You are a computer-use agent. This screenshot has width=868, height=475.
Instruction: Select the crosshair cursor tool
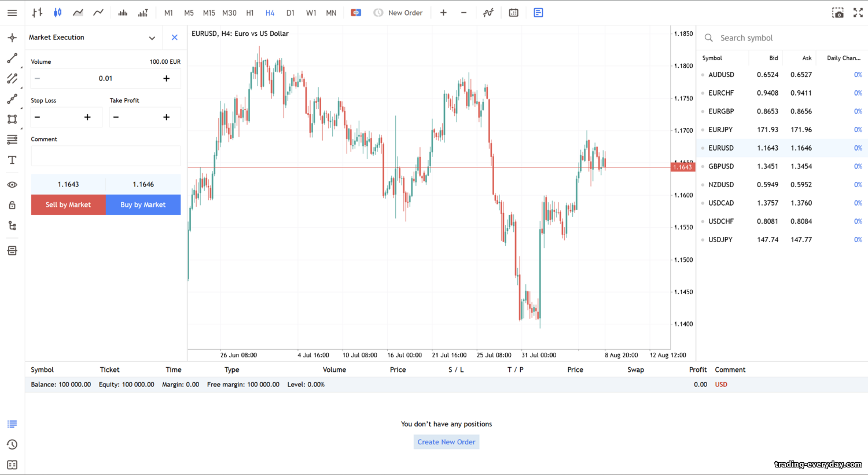click(12, 38)
